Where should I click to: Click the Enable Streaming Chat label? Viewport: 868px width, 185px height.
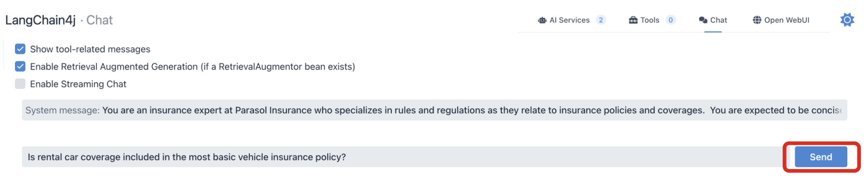[x=78, y=84]
